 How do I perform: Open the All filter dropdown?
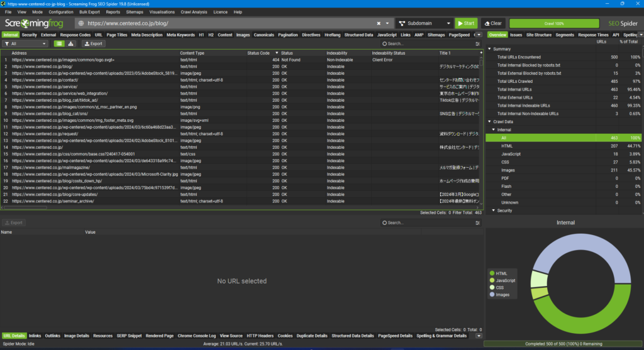tap(25, 43)
